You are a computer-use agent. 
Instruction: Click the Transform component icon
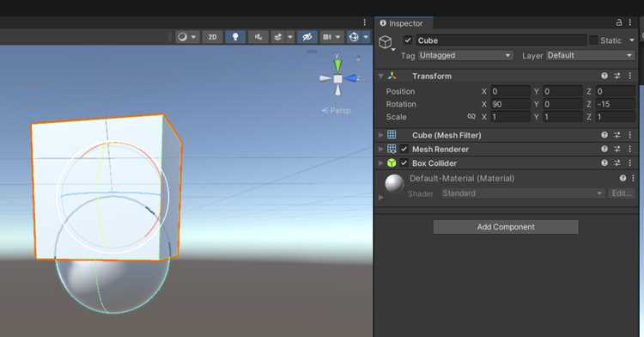pyautogui.click(x=392, y=76)
